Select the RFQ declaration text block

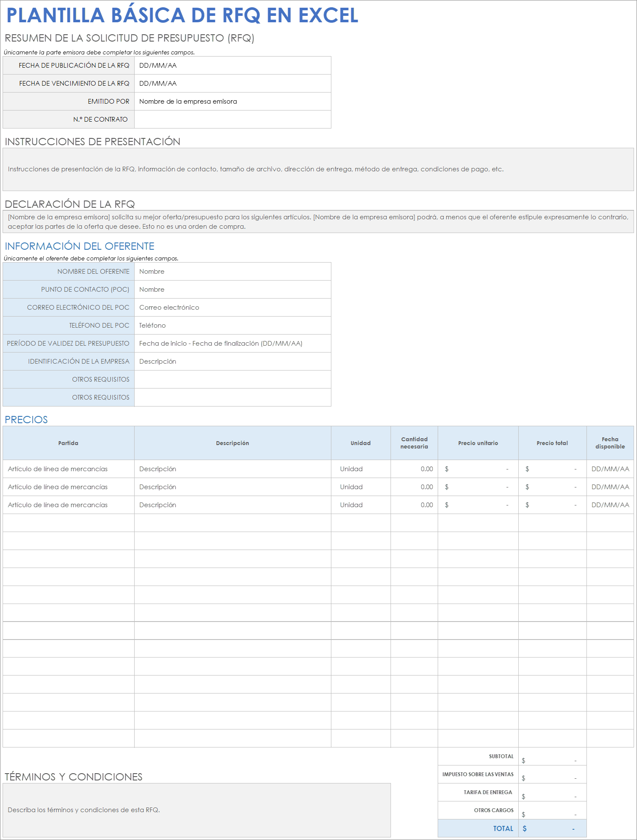coord(318,222)
